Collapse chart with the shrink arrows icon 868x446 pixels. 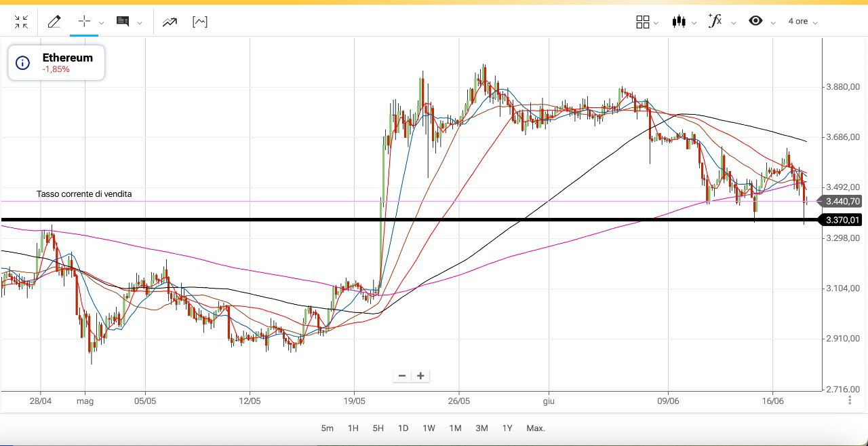pyautogui.click(x=21, y=22)
